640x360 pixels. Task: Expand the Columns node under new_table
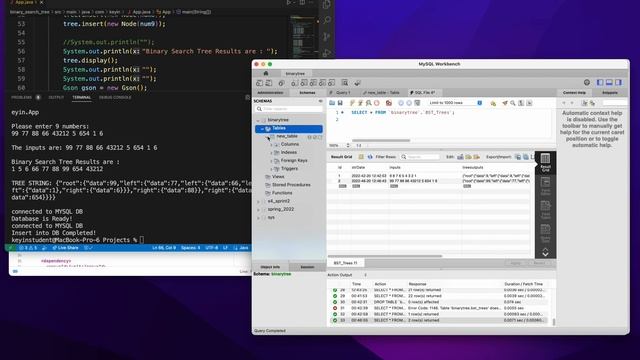point(271,144)
